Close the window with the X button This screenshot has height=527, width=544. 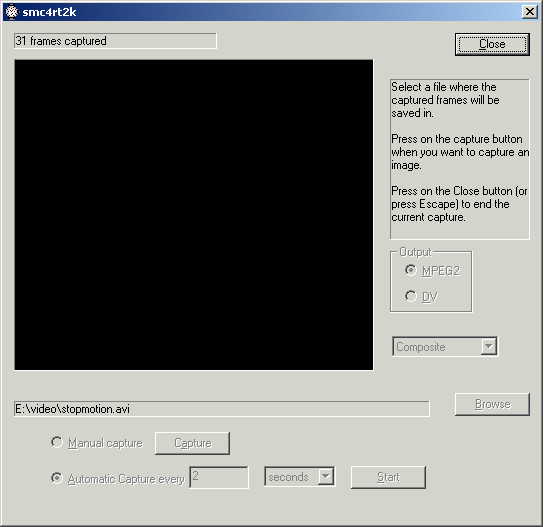pos(529,12)
